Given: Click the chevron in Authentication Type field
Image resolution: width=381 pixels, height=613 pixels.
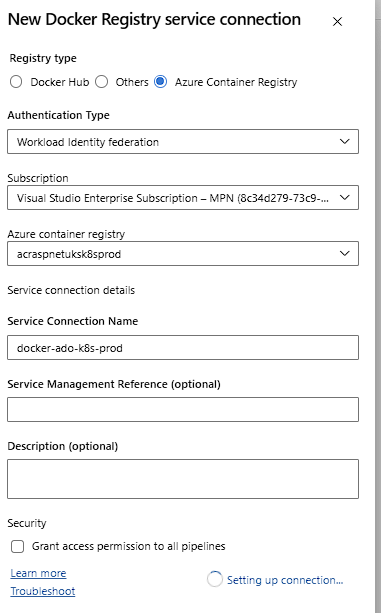Looking at the screenshot, I should (x=345, y=141).
